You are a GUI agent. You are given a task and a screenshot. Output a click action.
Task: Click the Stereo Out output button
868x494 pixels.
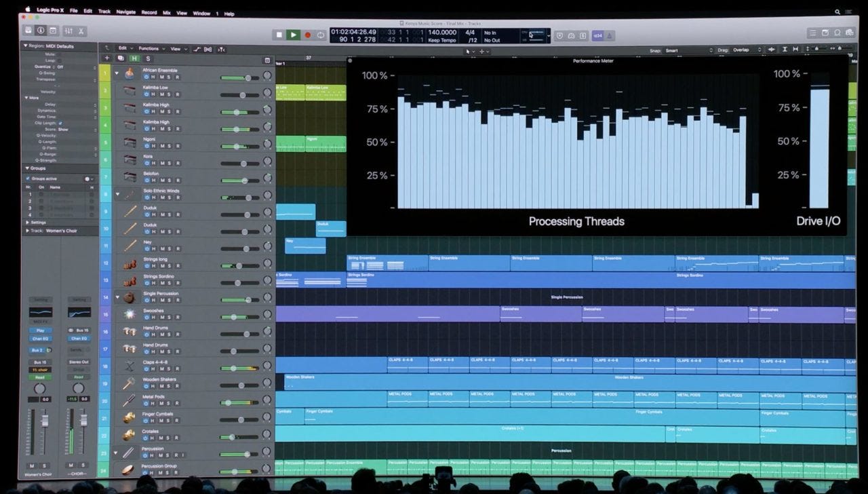[79, 362]
